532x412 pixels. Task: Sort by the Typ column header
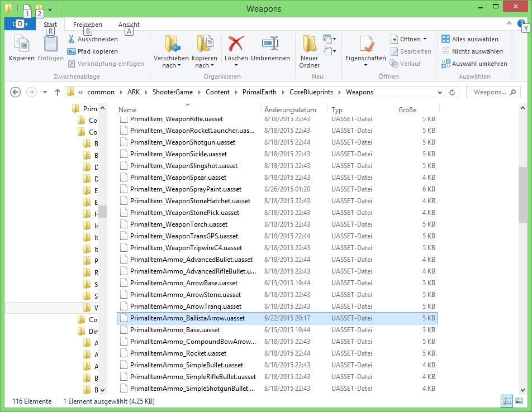(362, 110)
